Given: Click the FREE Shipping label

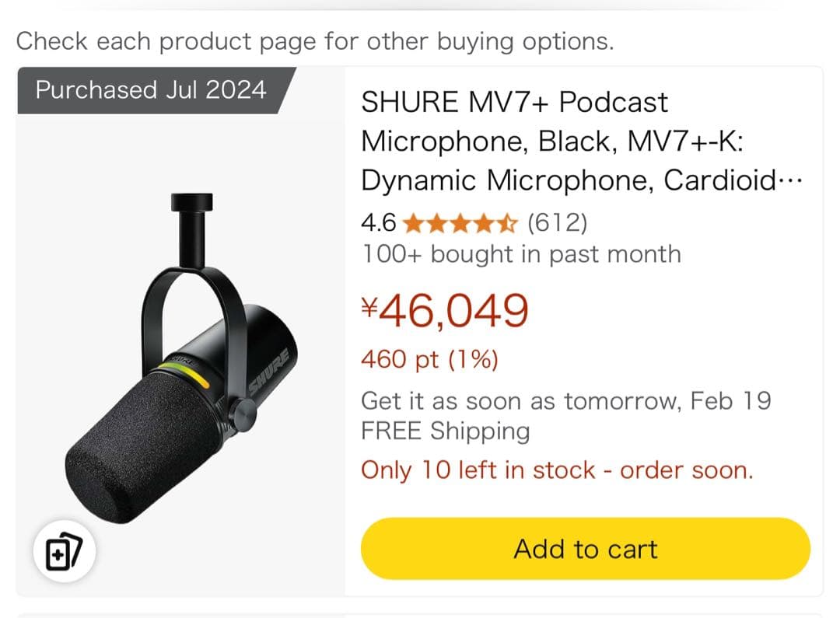Looking at the screenshot, I should 445,431.
